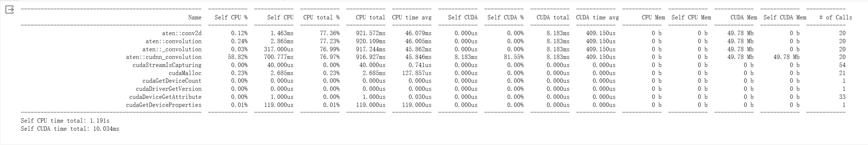Viewport: 868px width, 145px height.
Task: Click the Self CPU time total line
Action: coord(65,121)
